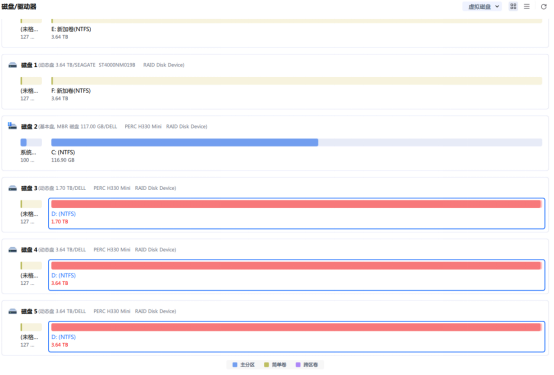This screenshot has height=375, width=554.
Task: Refresh the disk list
Action: [x=544, y=6]
